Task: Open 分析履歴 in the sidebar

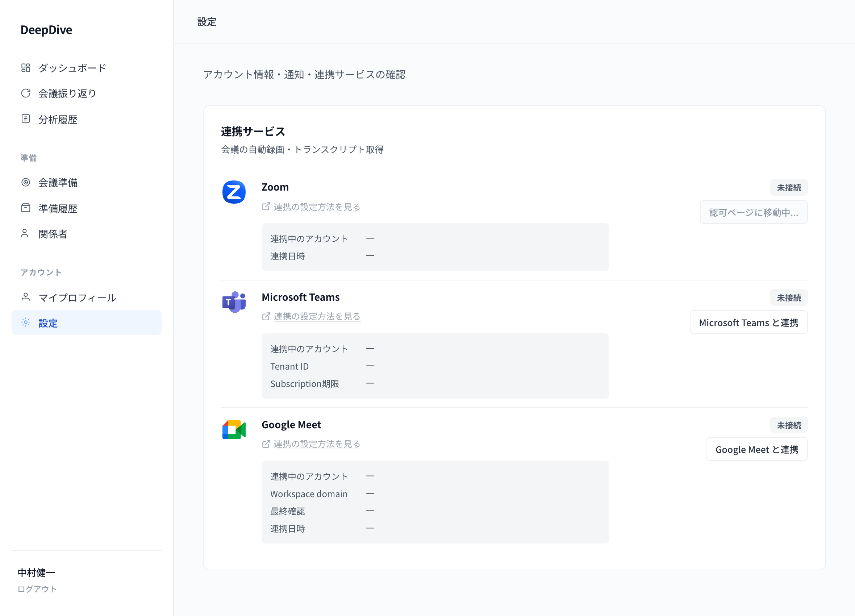Action: (86, 119)
